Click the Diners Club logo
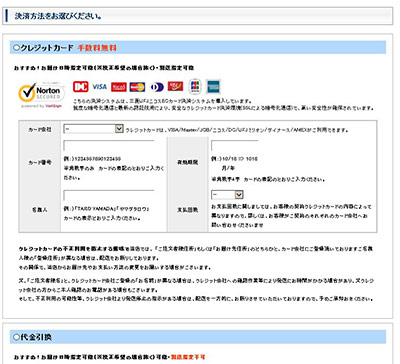 coord(156,87)
